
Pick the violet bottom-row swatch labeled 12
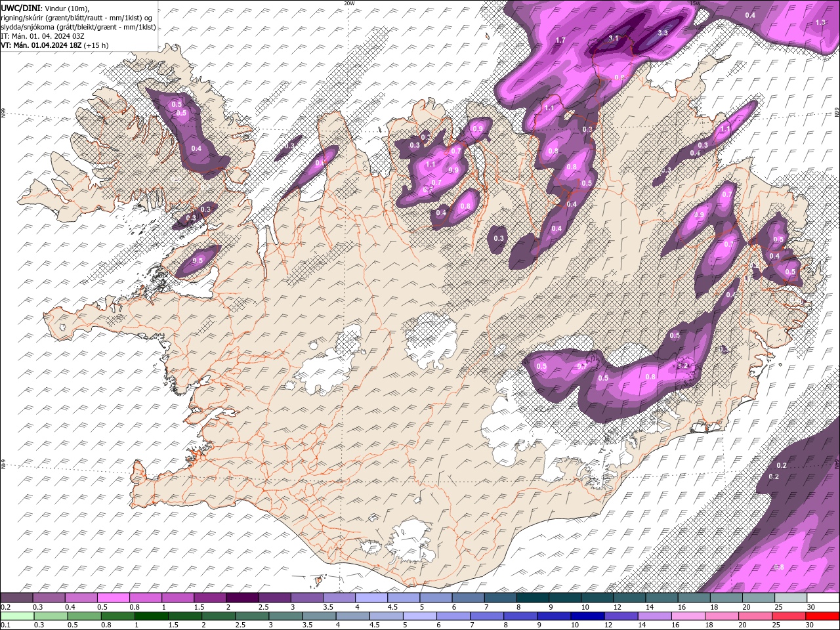click(620, 616)
